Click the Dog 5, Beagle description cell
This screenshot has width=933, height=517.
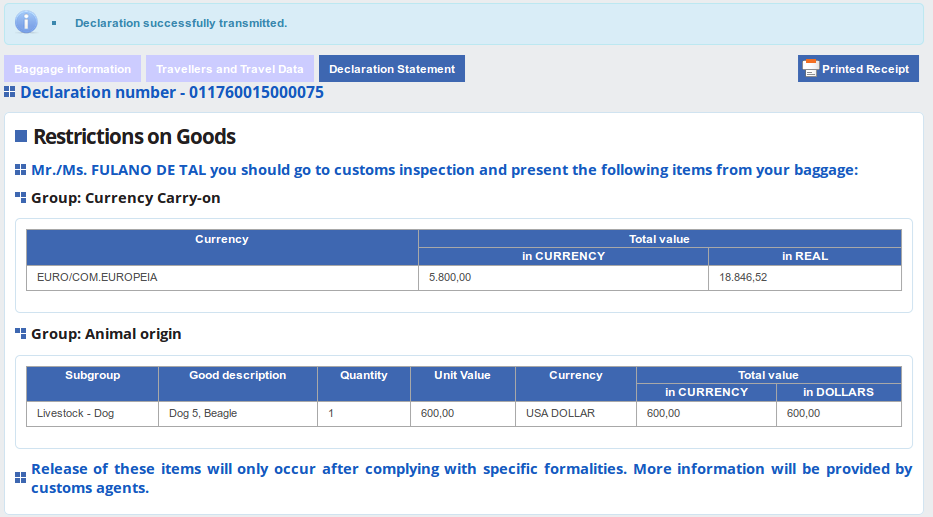[x=203, y=413]
